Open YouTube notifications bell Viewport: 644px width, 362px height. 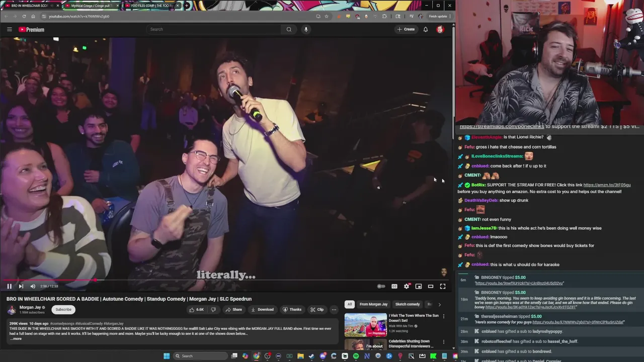(x=426, y=29)
